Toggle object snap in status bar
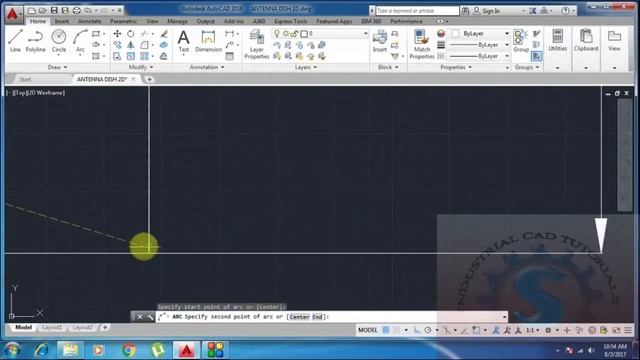 pyautogui.click(x=476, y=330)
